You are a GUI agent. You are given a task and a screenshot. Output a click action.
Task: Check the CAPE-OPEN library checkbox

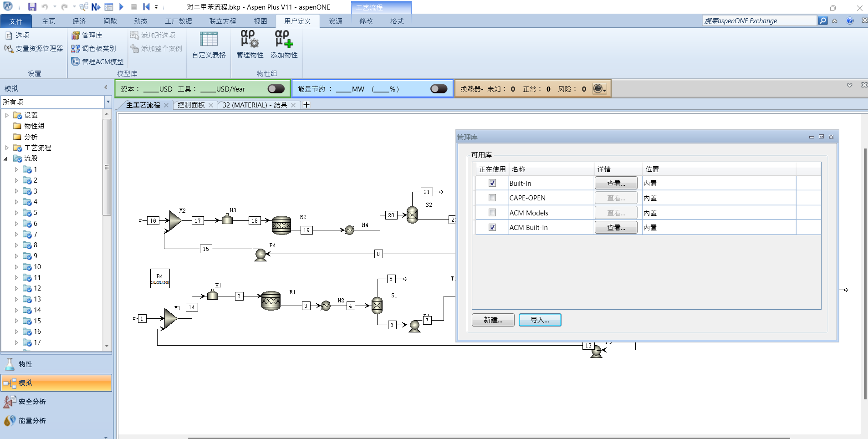pos(492,198)
